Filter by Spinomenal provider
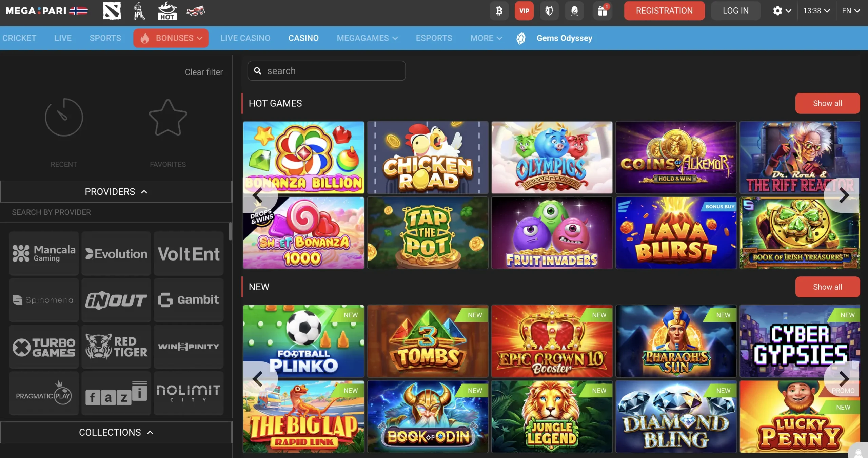Viewport: 868px width, 458px height. pyautogui.click(x=44, y=300)
